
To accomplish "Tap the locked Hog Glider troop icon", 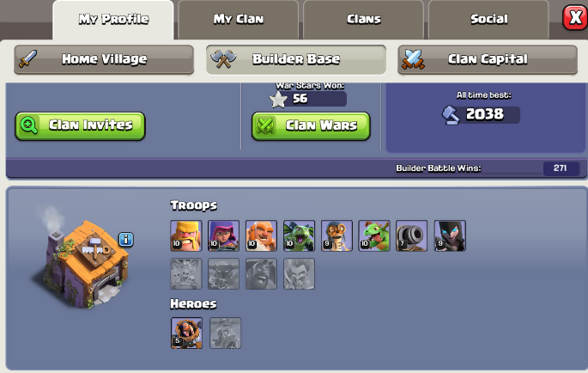I will [x=261, y=273].
